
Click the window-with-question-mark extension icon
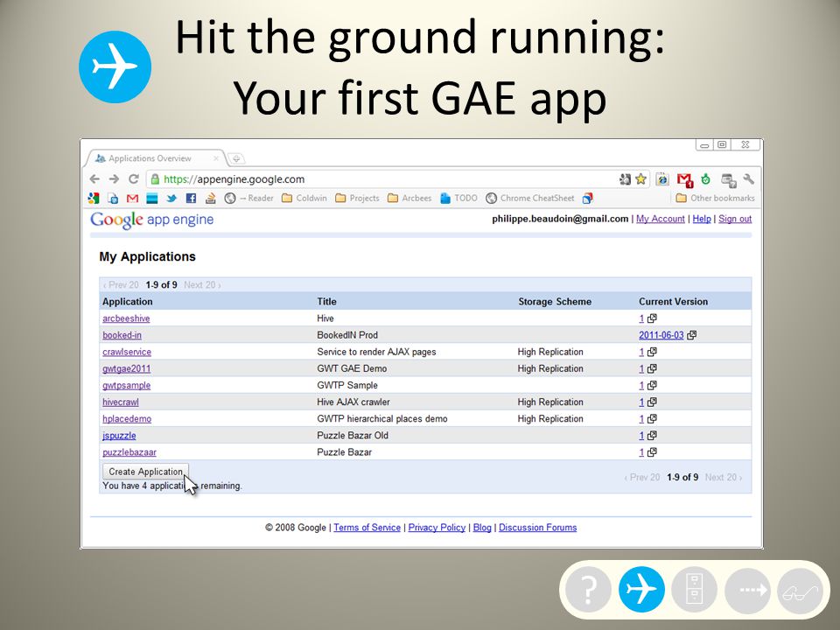[729, 180]
